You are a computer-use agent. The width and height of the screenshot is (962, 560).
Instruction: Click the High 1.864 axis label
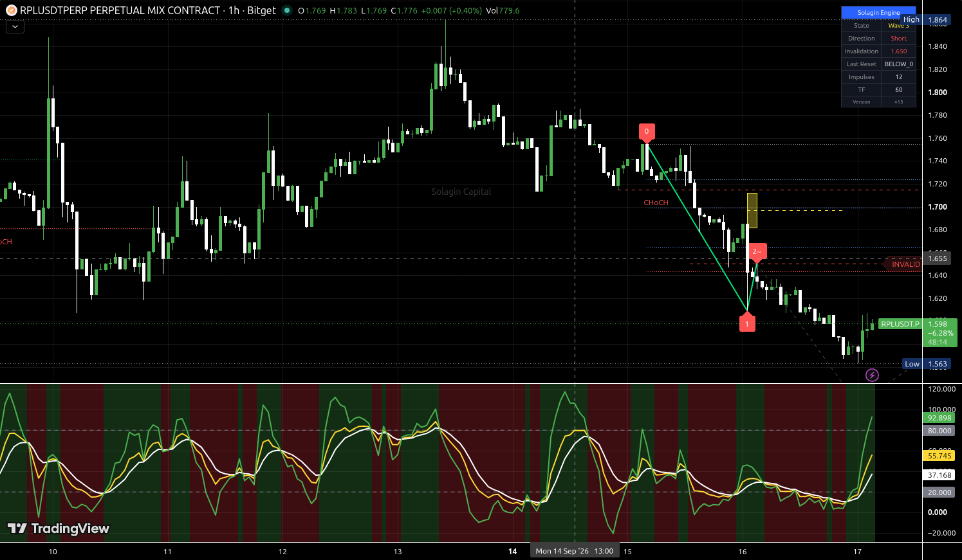925,20
